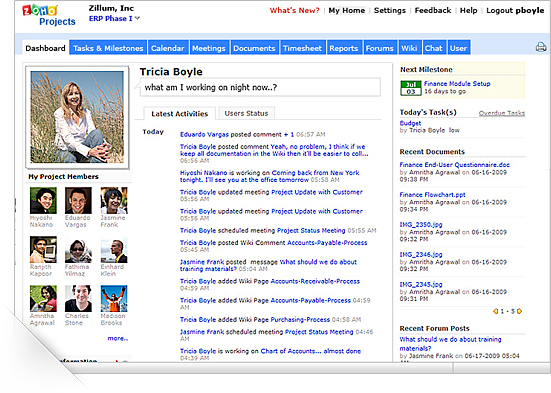The width and height of the screenshot is (551, 393).
Task: Go to previous recent documents page arrow
Action: pos(495,311)
